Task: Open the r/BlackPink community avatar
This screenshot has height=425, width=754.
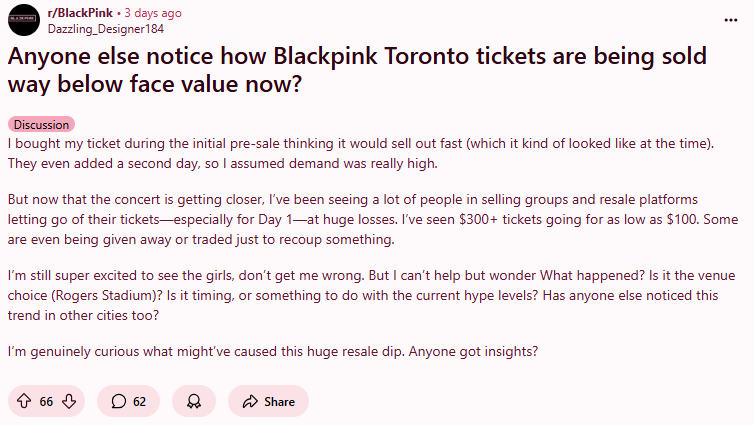Action: [24, 20]
